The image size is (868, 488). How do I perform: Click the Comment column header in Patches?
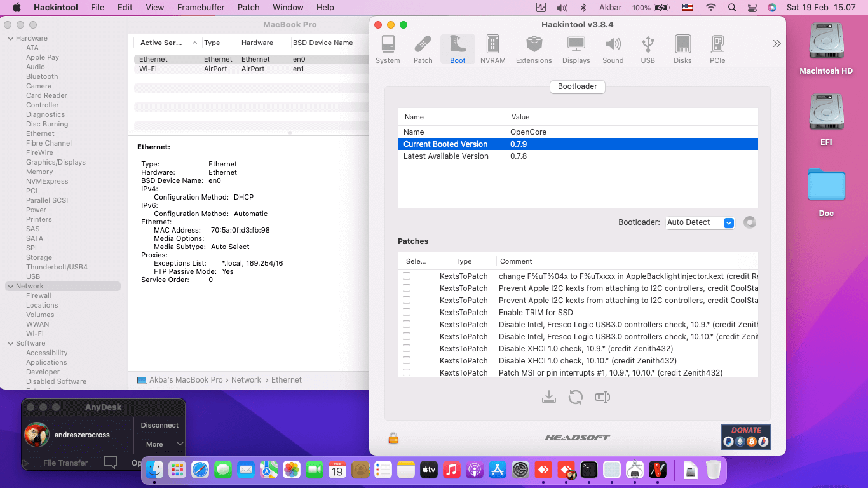tap(516, 261)
